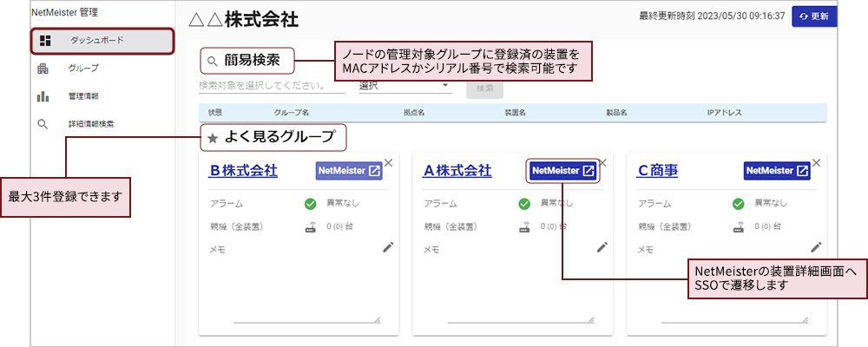Click the search field 検索対象を選択してください
The width and height of the screenshot is (868, 347).
271,87
